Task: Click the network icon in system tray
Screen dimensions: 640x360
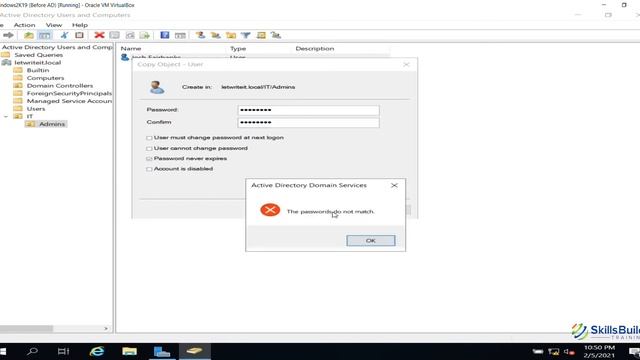Action: pos(553,352)
